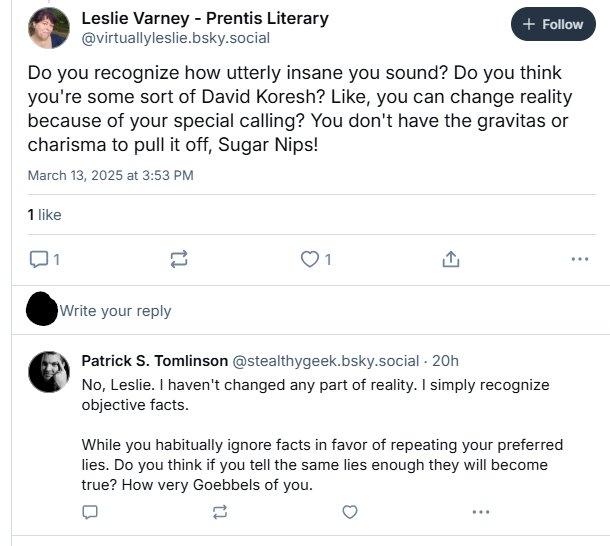Click into Write your reply field
The image size is (610, 546).
115,311
